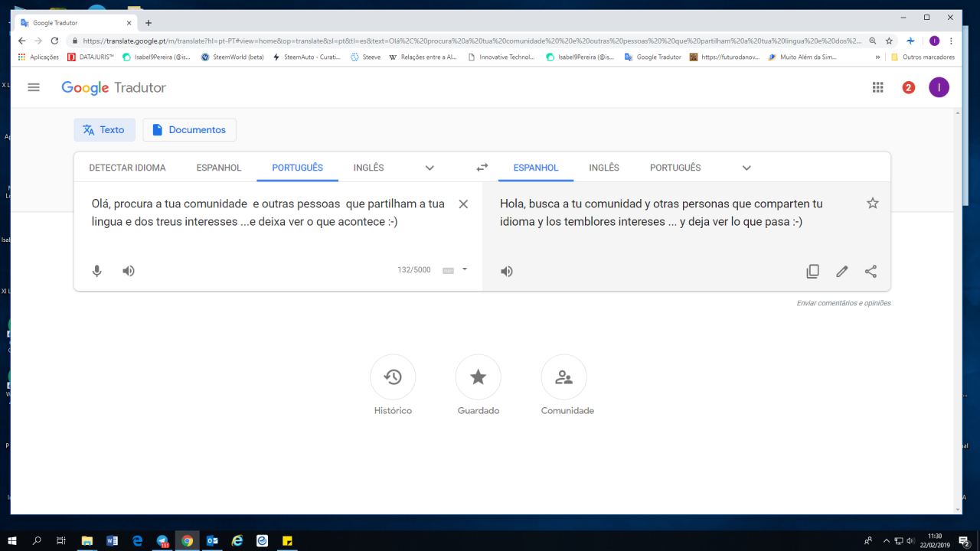Open the Guardado saved translations
This screenshot has height=551, width=980.
479,377
